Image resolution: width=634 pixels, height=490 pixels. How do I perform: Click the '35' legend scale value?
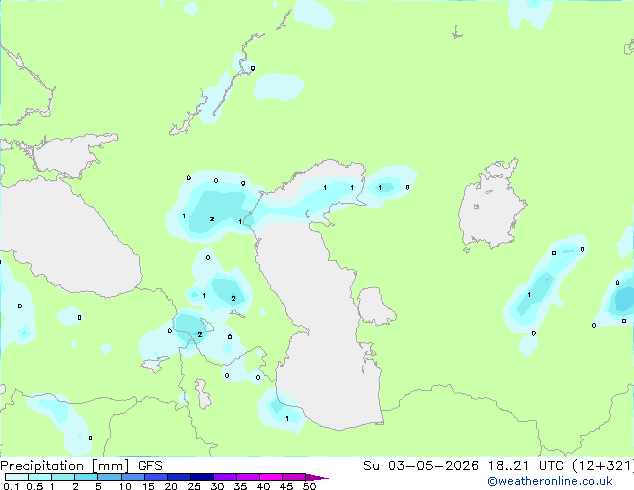240,486
